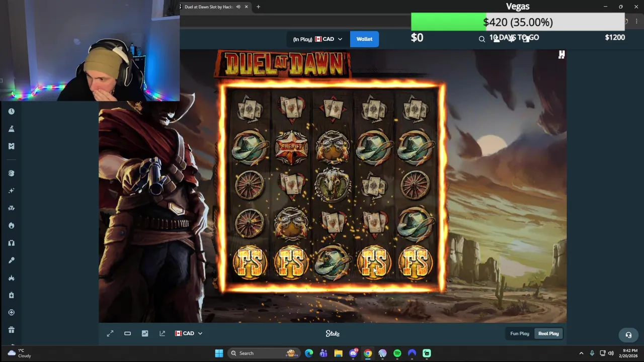
Task: Open Discord from taskbar
Action: click(x=353, y=353)
